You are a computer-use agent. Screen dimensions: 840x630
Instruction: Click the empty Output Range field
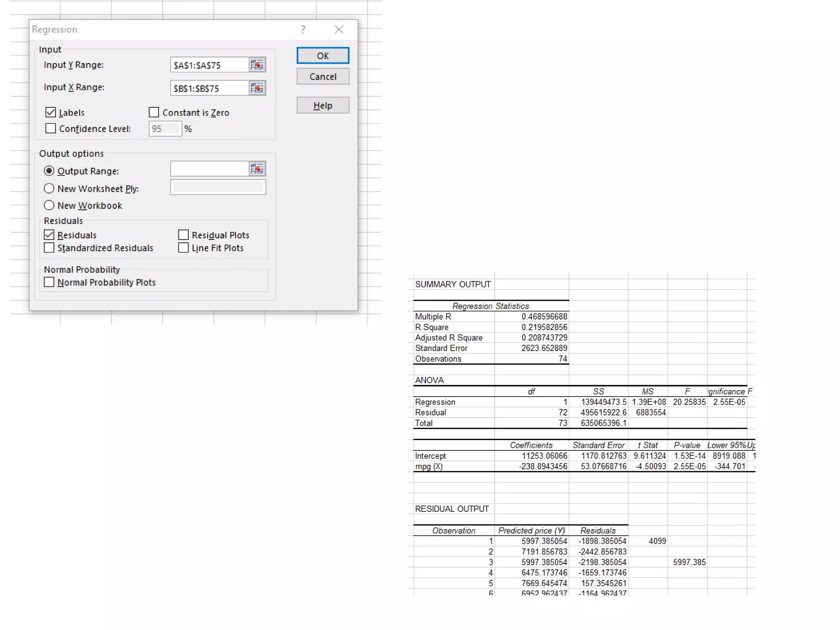coord(210,169)
